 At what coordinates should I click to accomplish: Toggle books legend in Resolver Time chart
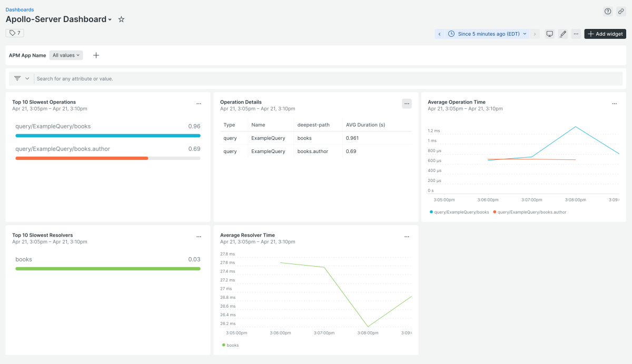[232, 345]
